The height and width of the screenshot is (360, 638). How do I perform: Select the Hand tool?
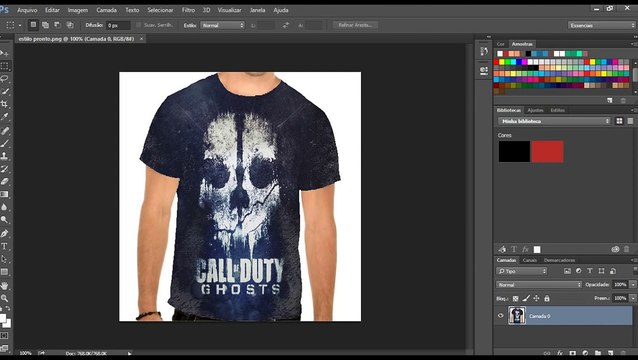coord(4,285)
